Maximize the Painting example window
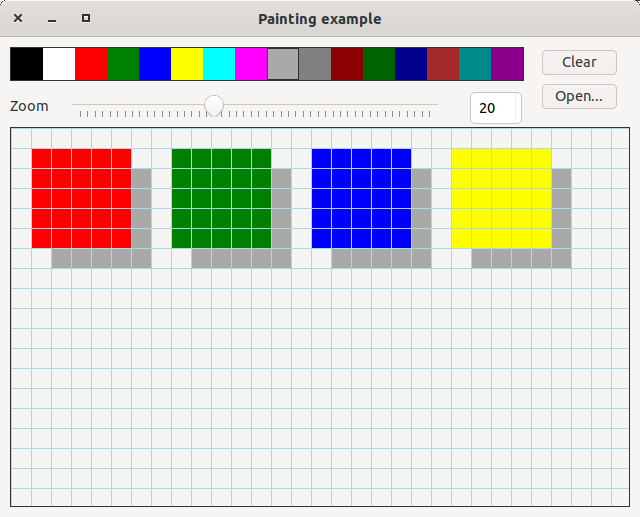Screen dimensions: 640x517 tap(86, 19)
